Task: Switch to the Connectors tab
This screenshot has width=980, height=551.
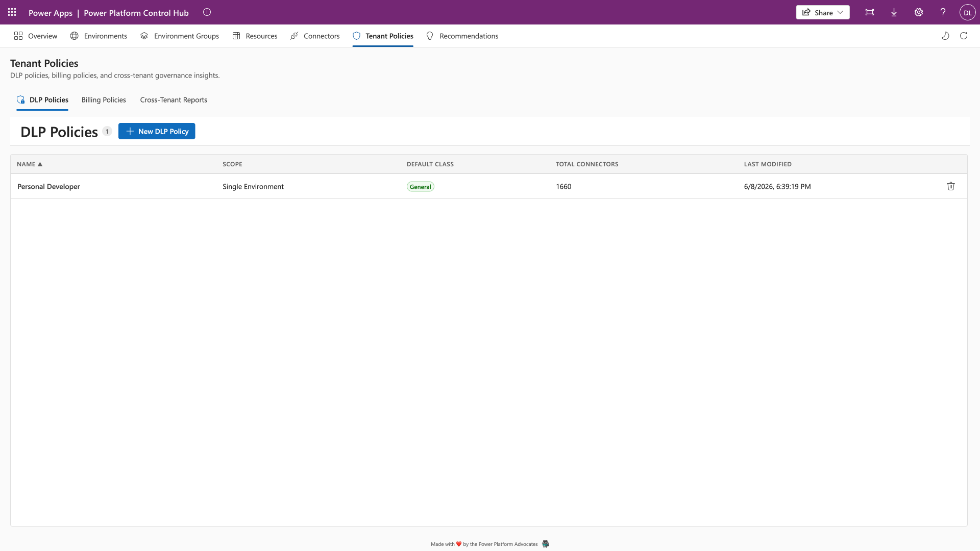Action: [x=315, y=36]
